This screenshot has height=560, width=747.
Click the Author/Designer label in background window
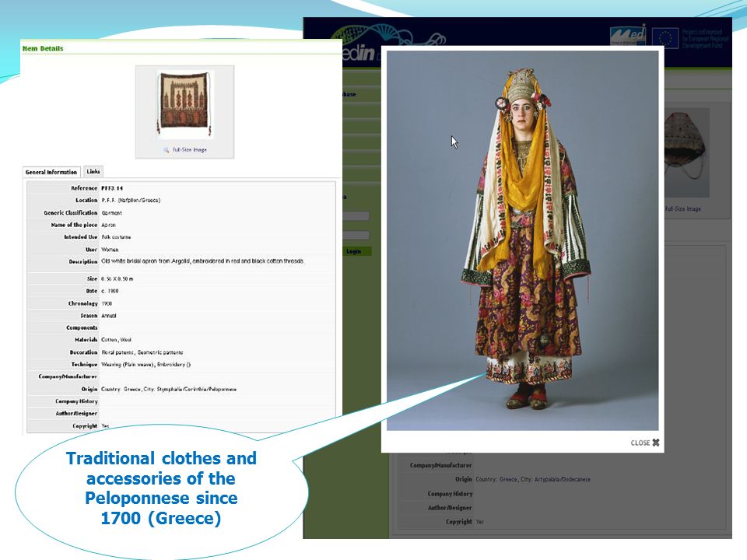click(x=450, y=508)
